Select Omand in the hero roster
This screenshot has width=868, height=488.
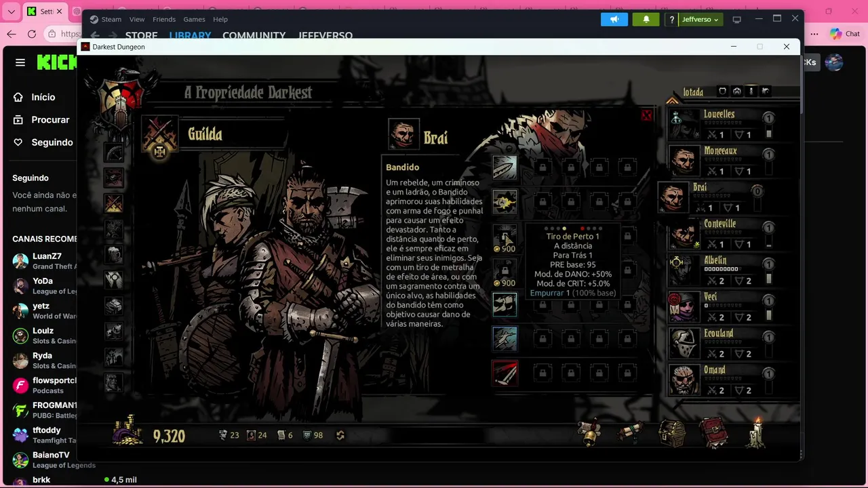click(x=720, y=380)
